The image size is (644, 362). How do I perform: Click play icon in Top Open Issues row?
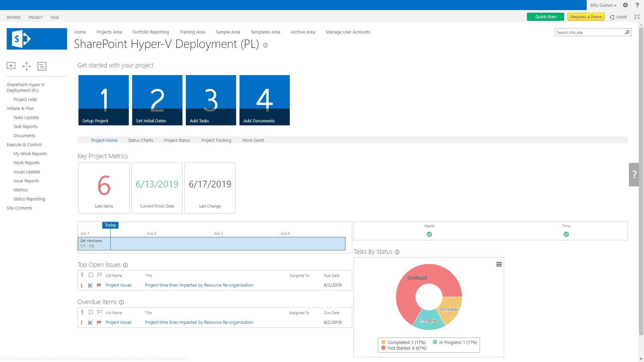tap(90, 286)
